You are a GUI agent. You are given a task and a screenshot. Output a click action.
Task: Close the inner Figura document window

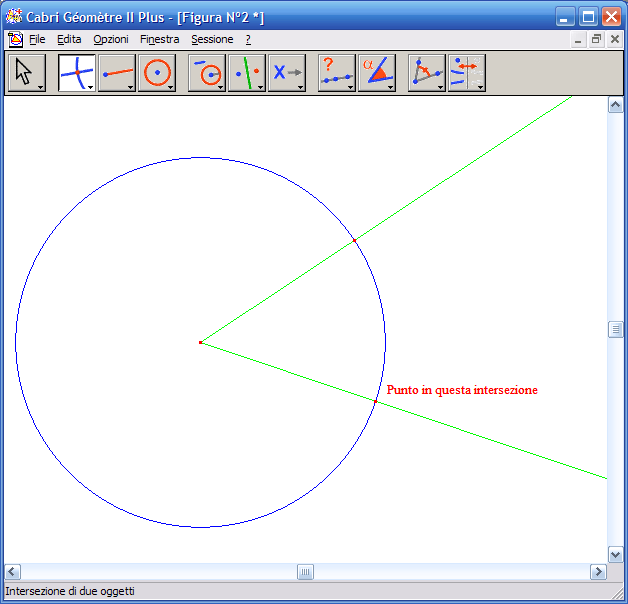pos(615,40)
